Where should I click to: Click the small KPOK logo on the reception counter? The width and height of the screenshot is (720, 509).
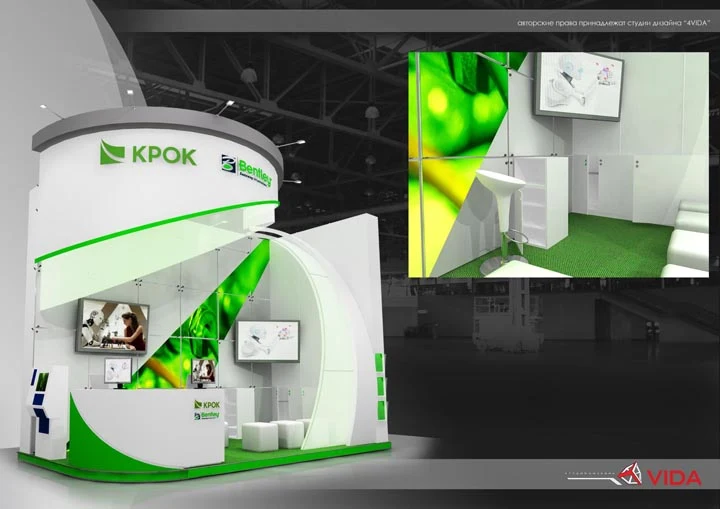click(x=207, y=405)
